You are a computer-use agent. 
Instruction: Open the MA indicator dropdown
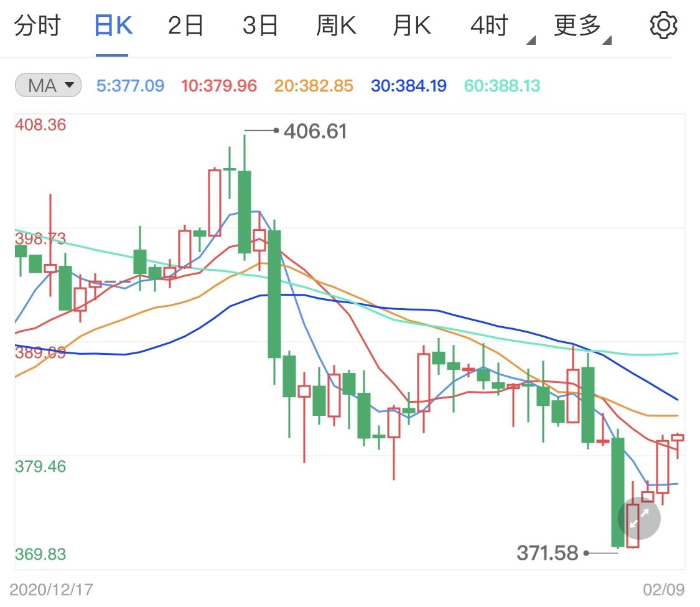coord(47,85)
